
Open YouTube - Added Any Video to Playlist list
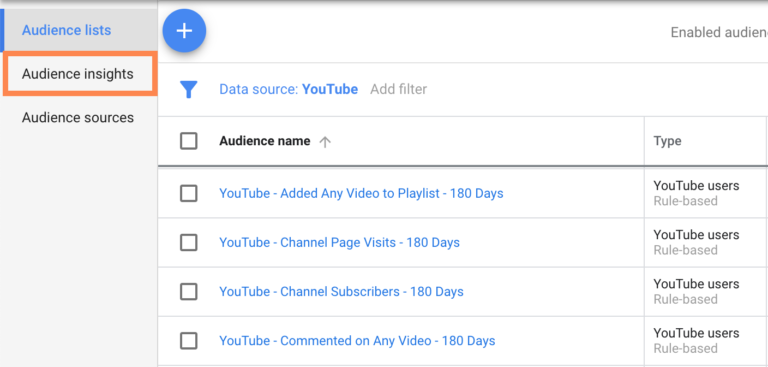pyautogui.click(x=361, y=194)
